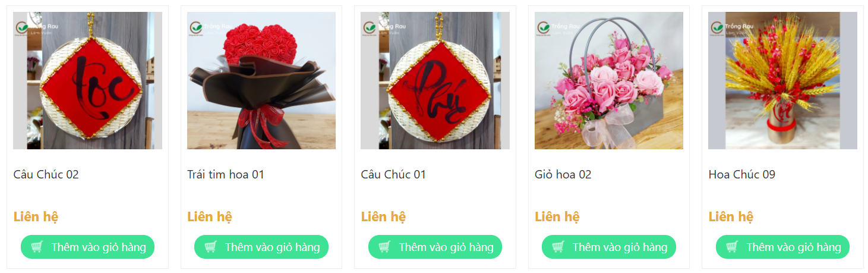This screenshot has height=273, width=868.
Task: Click cart icon under Câu Chúc 01
Action: (384, 247)
